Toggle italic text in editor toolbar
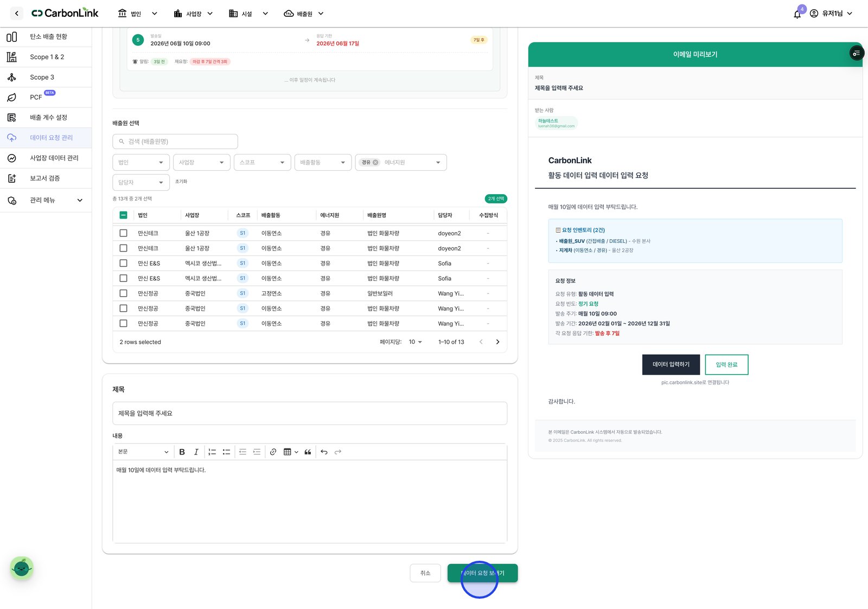The width and height of the screenshot is (868, 609). tap(196, 452)
